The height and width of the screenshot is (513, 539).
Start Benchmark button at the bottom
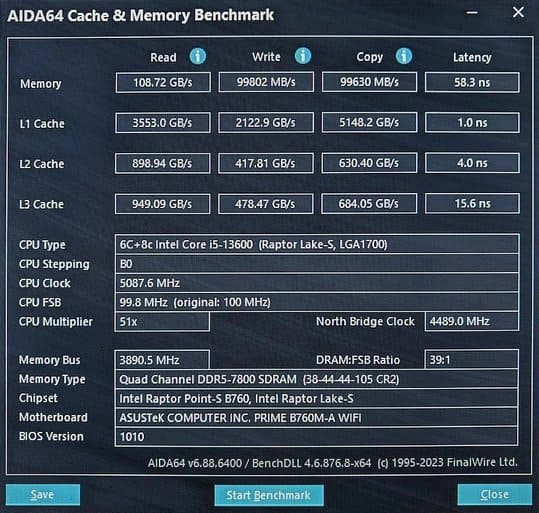pyautogui.click(x=269, y=495)
